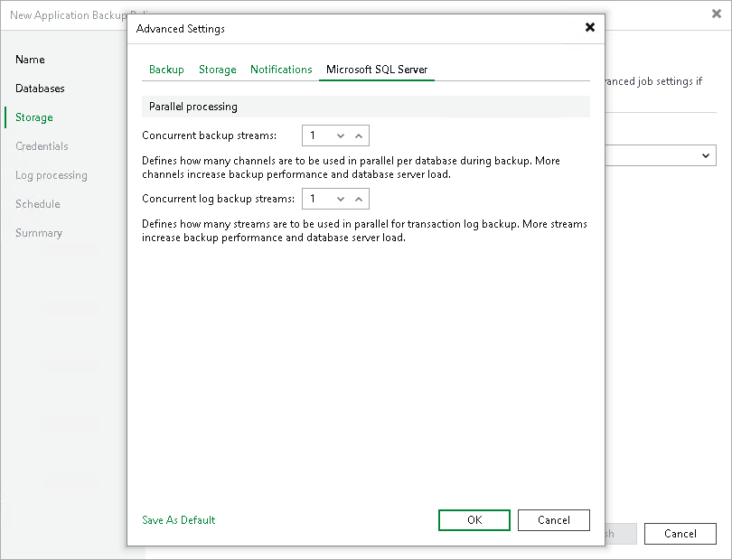
Task: Select the Storage step in the wizard sidebar
Action: pos(33,117)
